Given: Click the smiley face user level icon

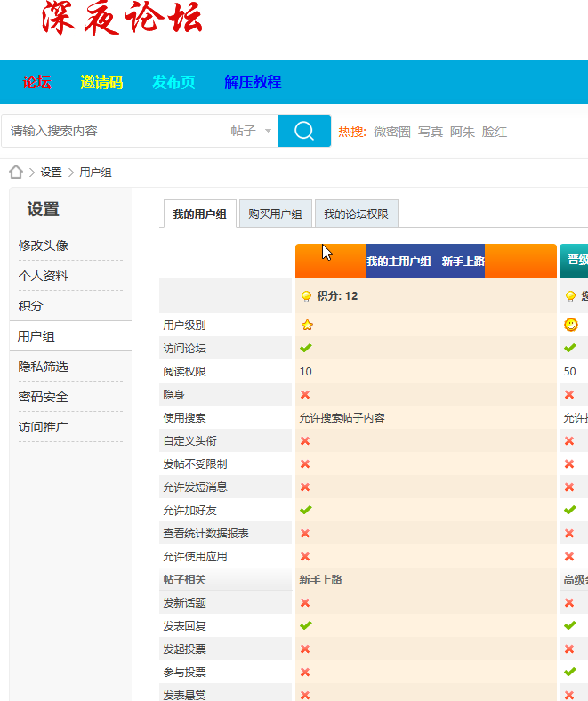Looking at the screenshot, I should point(570,325).
